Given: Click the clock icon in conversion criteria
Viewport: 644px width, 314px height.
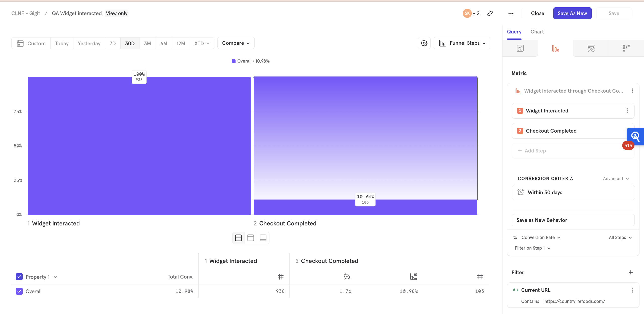Looking at the screenshot, I should (521, 192).
